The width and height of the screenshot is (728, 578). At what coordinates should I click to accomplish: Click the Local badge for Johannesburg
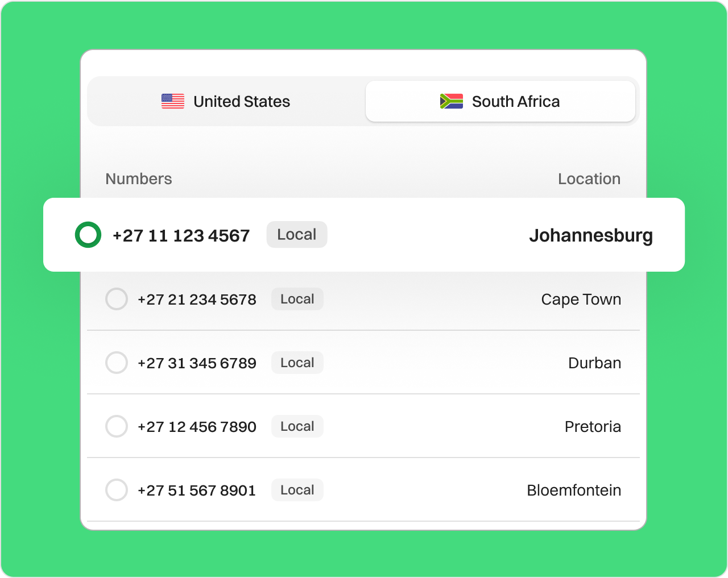pyautogui.click(x=297, y=235)
